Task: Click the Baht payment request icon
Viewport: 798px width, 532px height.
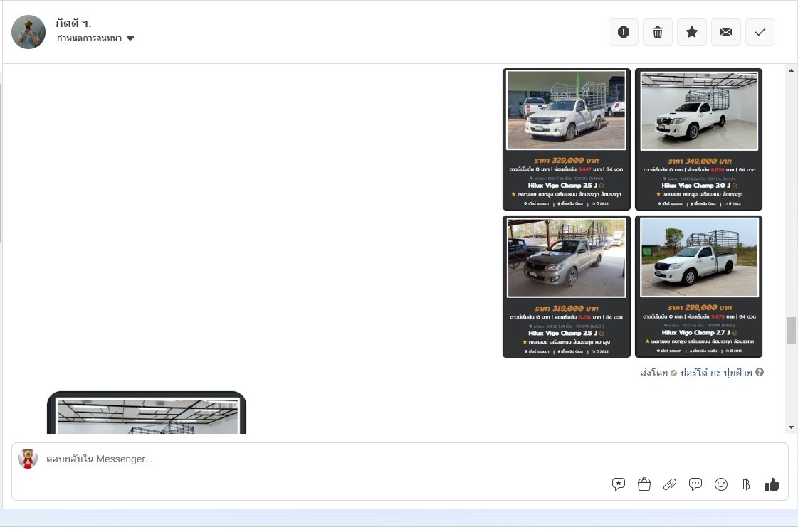Action: (x=746, y=484)
